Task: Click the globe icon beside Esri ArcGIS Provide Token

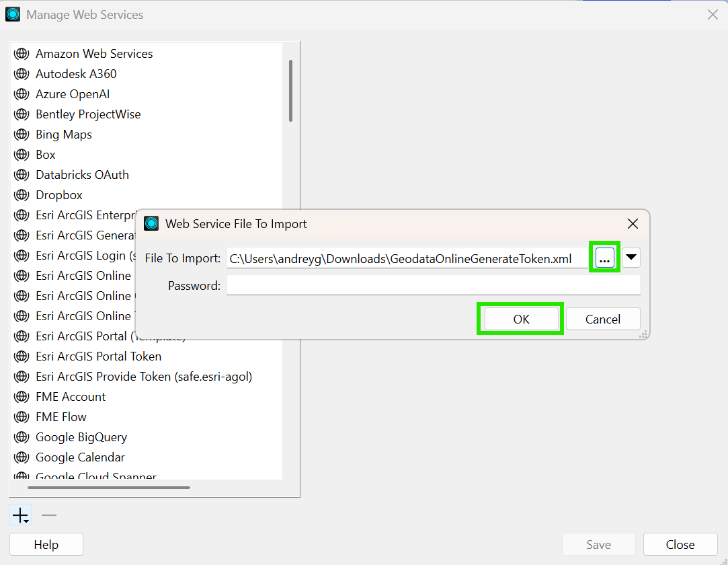Action: pyautogui.click(x=22, y=377)
